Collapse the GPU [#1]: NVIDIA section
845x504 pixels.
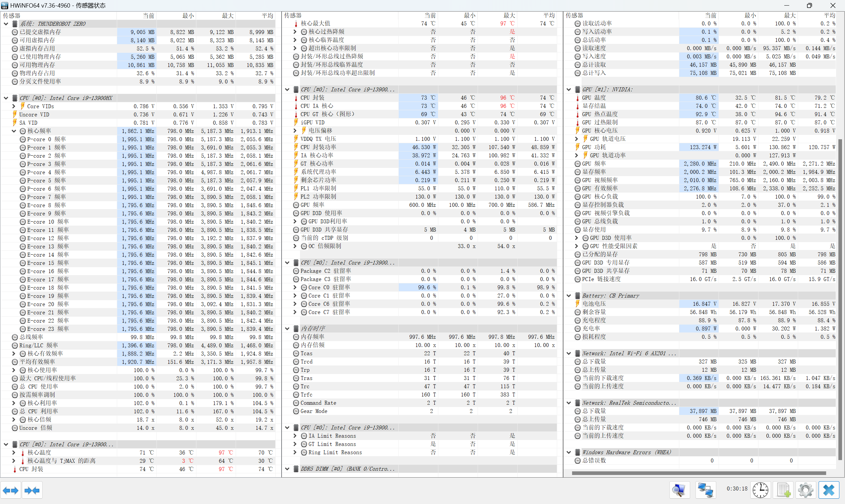click(x=569, y=90)
